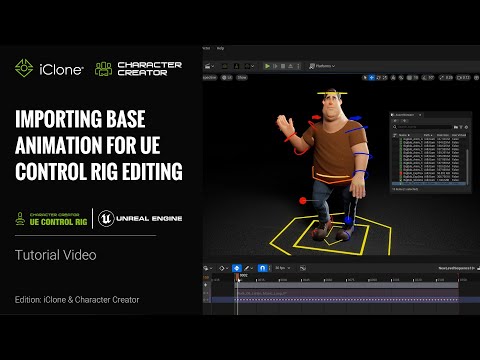The image size is (480, 360).
Task: Toggle Sequencer snapping magnet
Action: click(x=263, y=268)
